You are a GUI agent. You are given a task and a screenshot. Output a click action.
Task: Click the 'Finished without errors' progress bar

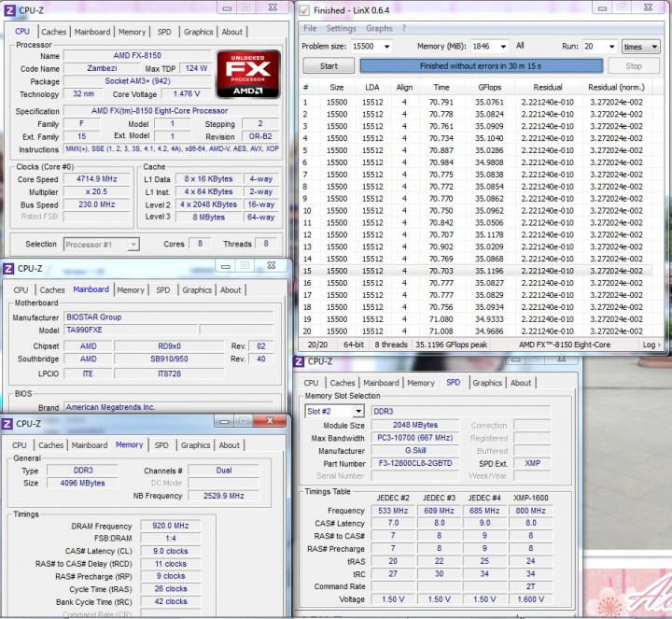[x=481, y=66]
